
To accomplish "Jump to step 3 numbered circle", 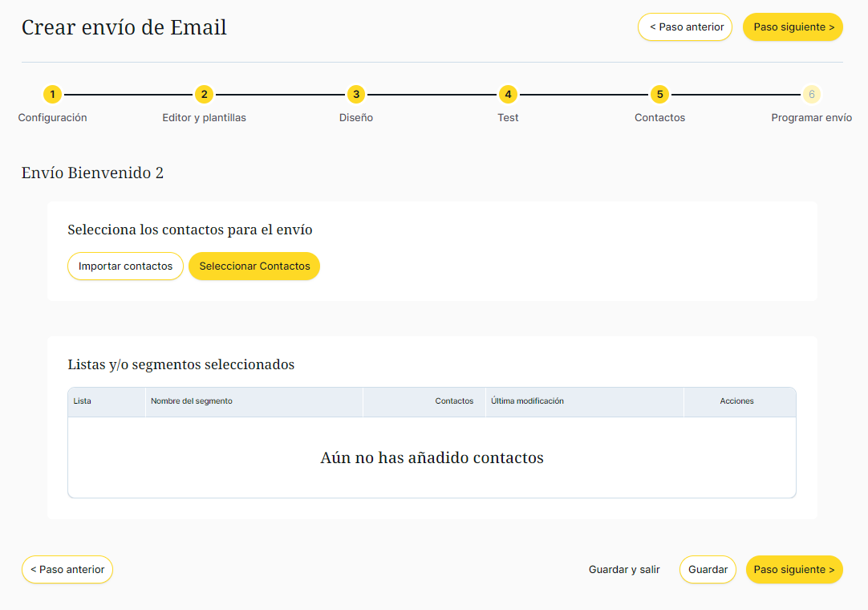I will tap(356, 95).
